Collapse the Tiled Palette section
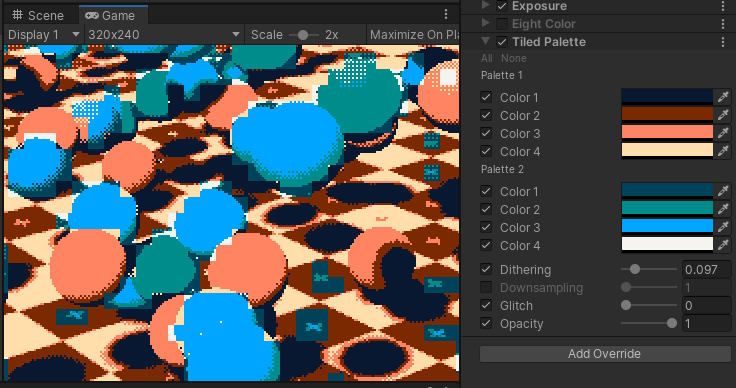The height and width of the screenshot is (388, 736). pyautogui.click(x=486, y=41)
